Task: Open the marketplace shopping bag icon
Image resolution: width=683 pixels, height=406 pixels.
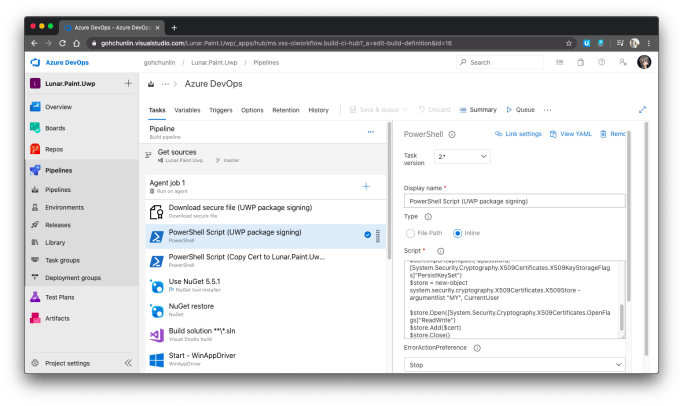Action: pyautogui.click(x=581, y=62)
